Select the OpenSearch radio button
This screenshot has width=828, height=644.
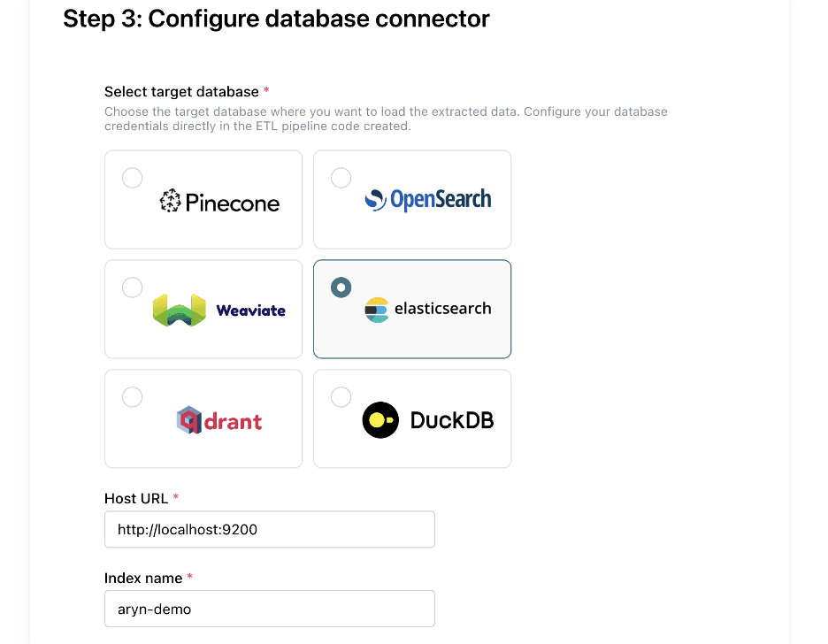click(341, 177)
